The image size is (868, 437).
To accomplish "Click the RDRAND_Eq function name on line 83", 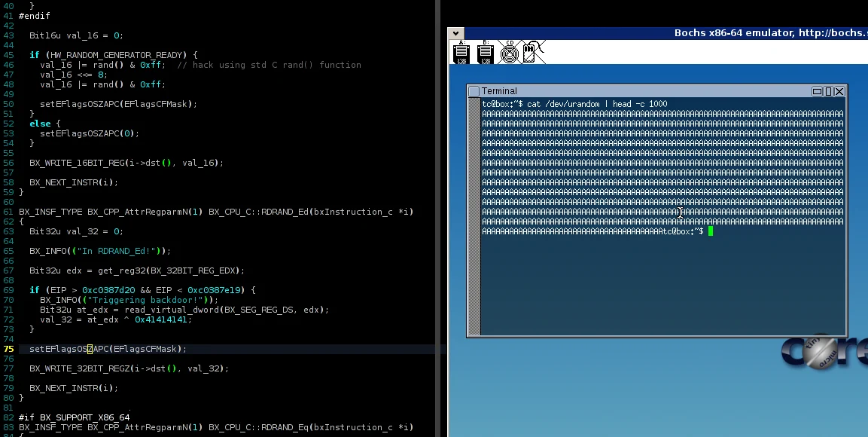I will tap(285, 427).
